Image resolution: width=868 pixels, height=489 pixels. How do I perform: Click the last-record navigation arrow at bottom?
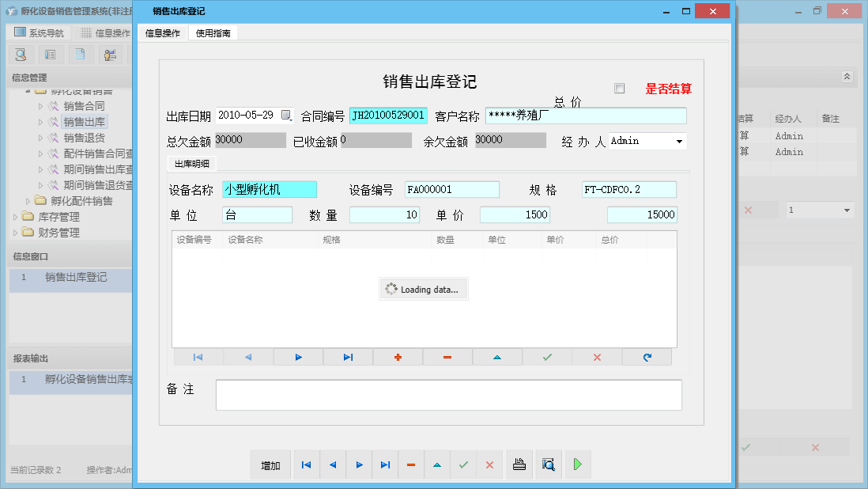point(385,464)
